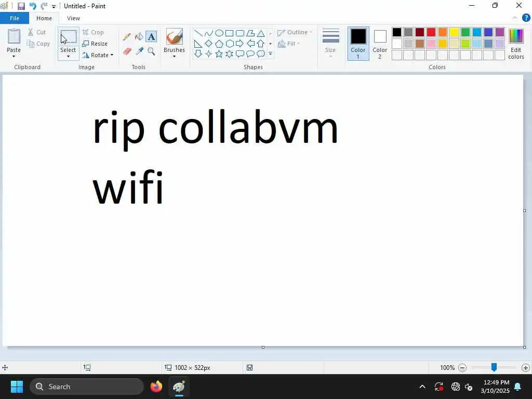532x399 pixels.
Task: Select Color 2 background box
Action: click(x=380, y=44)
